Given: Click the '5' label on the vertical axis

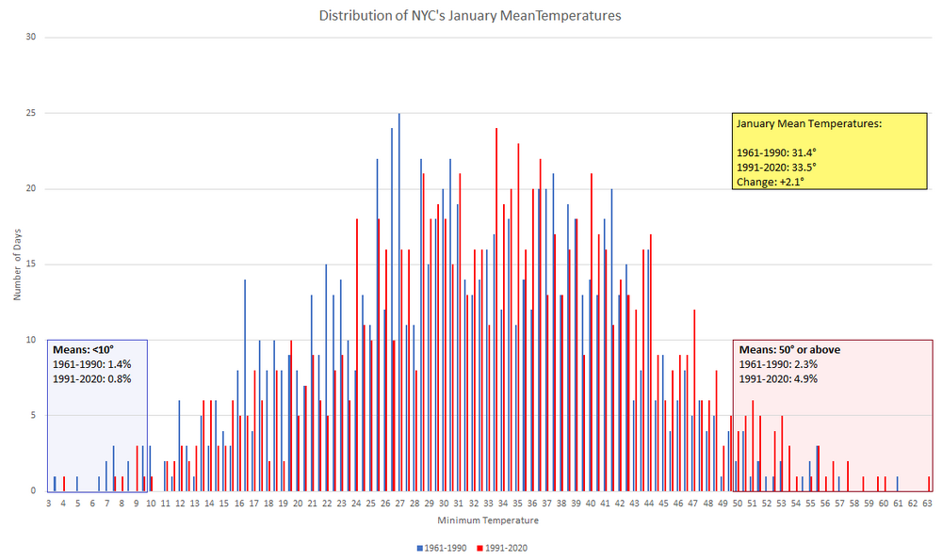Looking at the screenshot, I should click(34, 415).
